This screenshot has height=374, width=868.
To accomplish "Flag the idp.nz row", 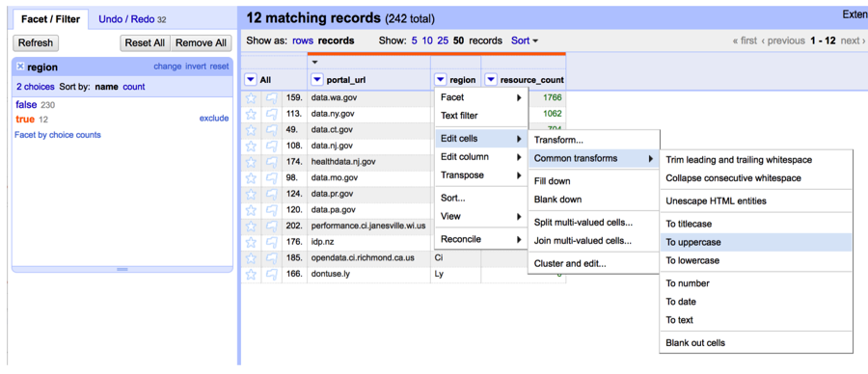I will pos(271,242).
